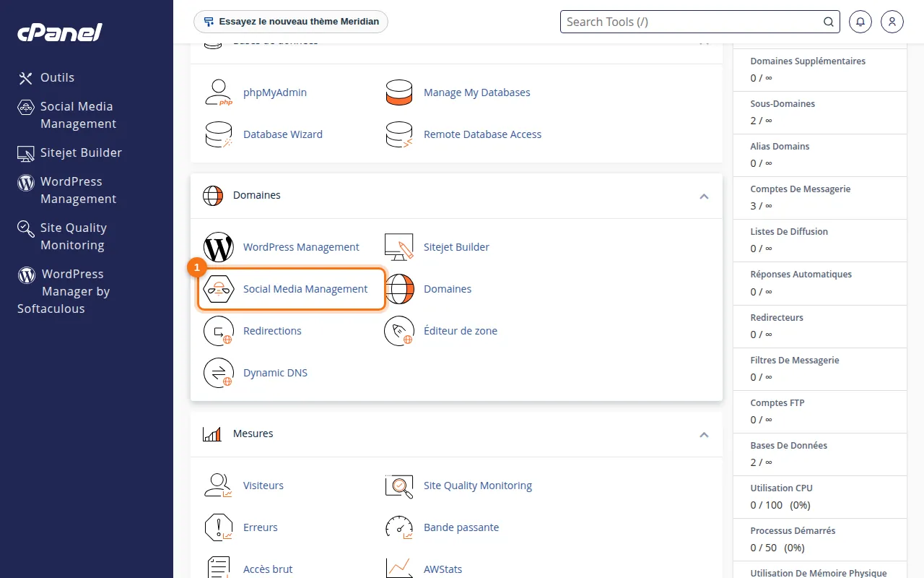
Task: Click the Dynamic DNS link
Action: [275, 373]
